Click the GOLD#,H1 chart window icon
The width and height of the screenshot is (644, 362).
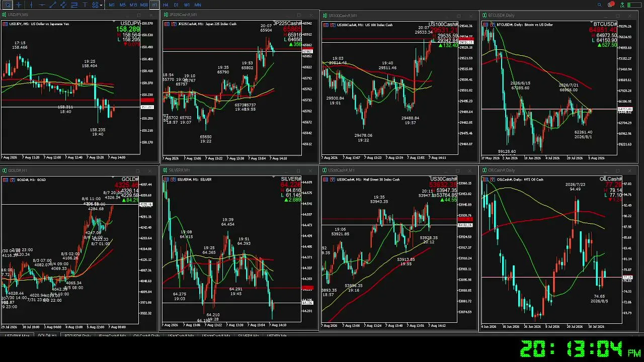(x=5, y=170)
